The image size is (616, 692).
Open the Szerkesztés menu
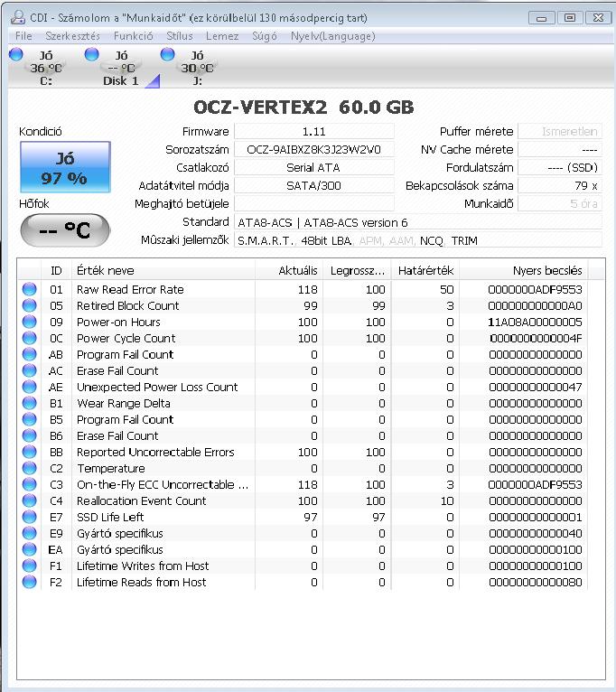[x=72, y=36]
